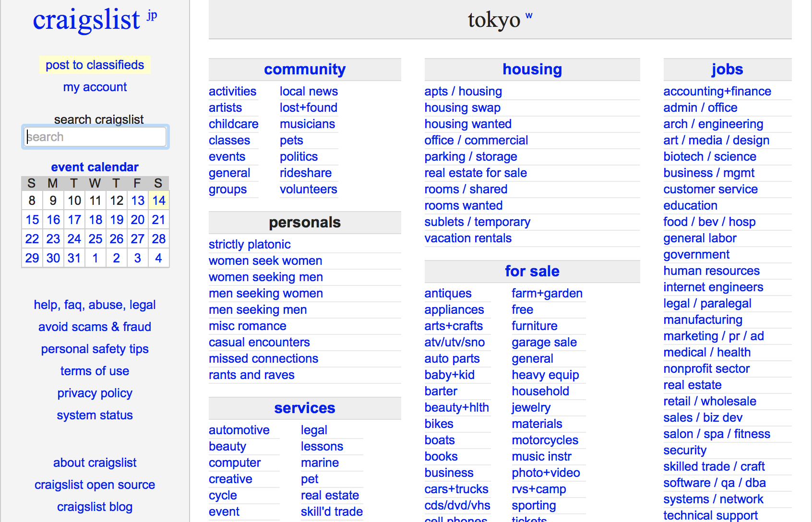Click 'post to classifieds' link
Image resolution: width=812 pixels, height=522 pixels.
point(95,65)
